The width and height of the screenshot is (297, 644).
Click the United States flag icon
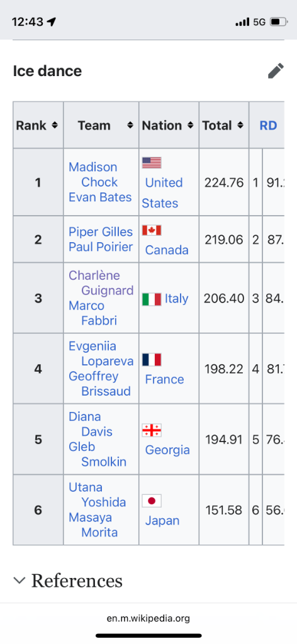pos(152,163)
